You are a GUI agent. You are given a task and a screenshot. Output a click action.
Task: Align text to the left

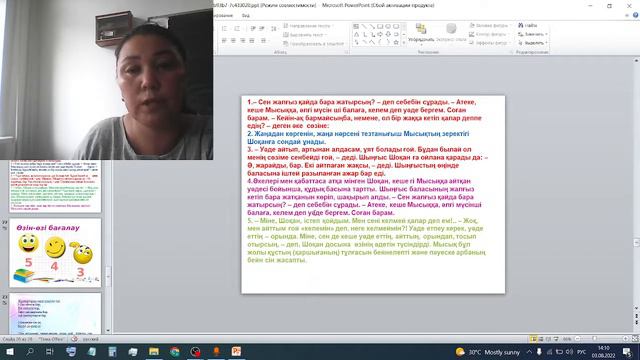[224, 41]
